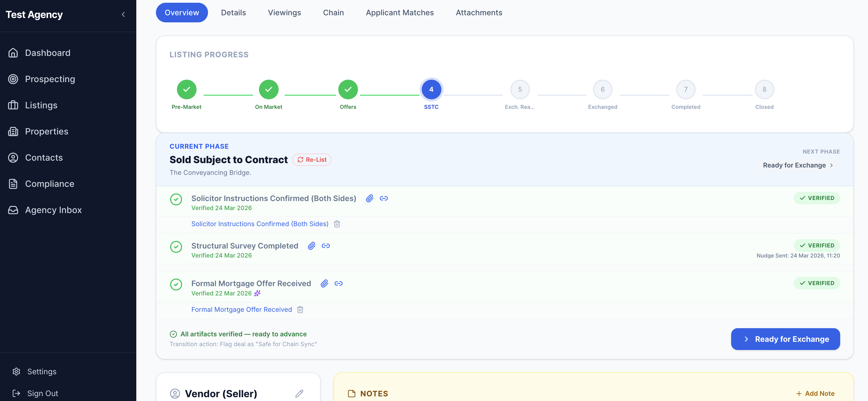
Task: Delete the Formal Mortgage Offer Received attachment
Action: point(300,310)
